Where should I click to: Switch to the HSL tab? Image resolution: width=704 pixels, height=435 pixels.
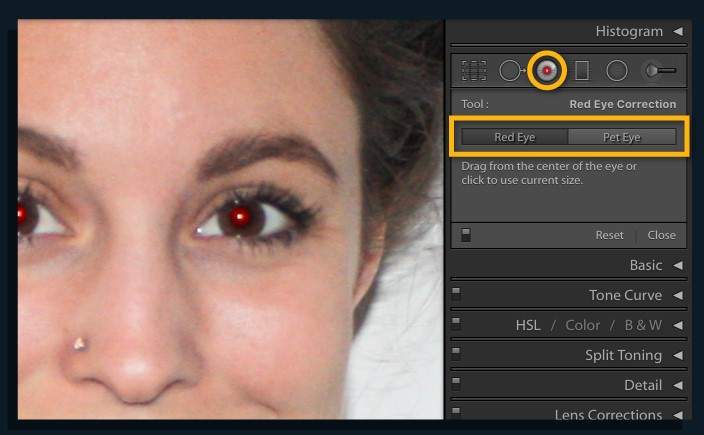click(x=528, y=325)
